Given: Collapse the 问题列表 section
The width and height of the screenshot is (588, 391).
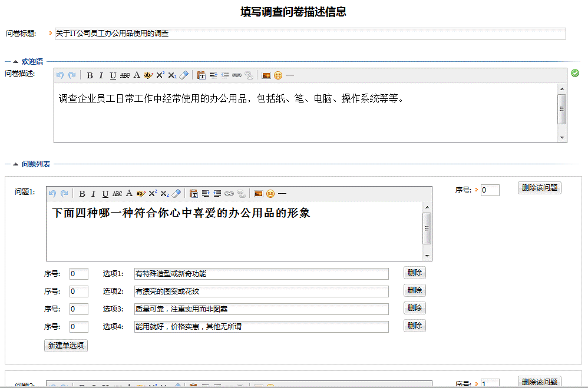Looking at the screenshot, I should 15,164.
